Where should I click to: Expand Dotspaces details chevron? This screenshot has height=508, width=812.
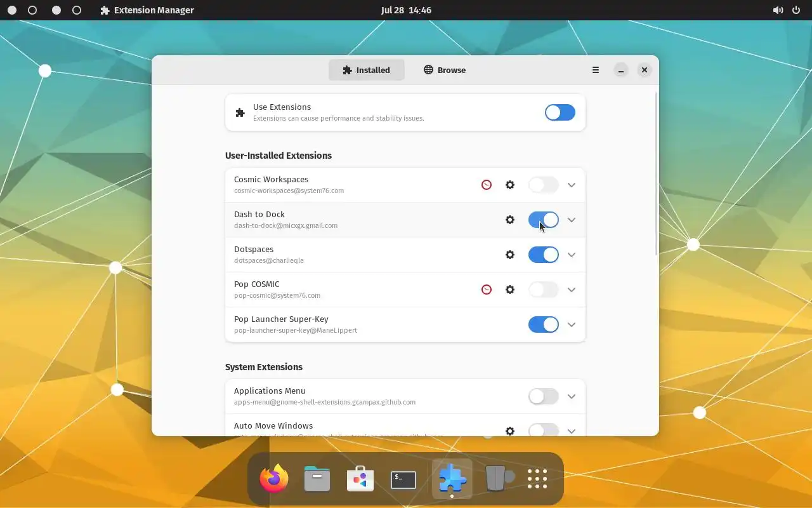[x=572, y=255]
